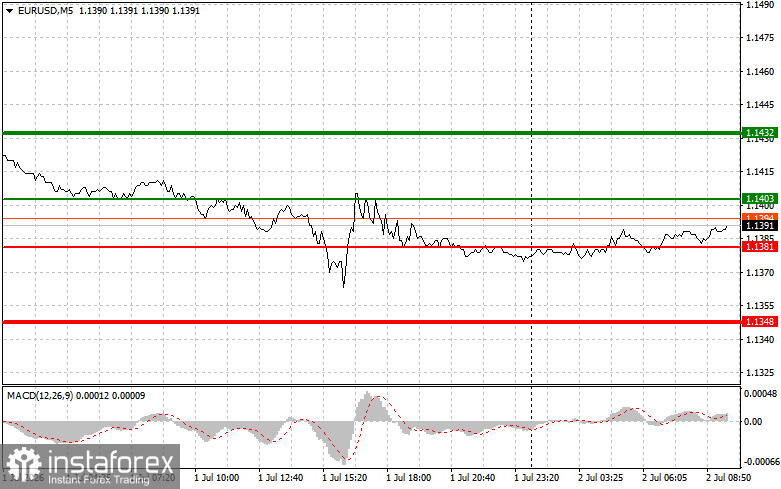Click the 1 Jul 18:00 time label
Viewport: 781px width, 489px height.
408,478
